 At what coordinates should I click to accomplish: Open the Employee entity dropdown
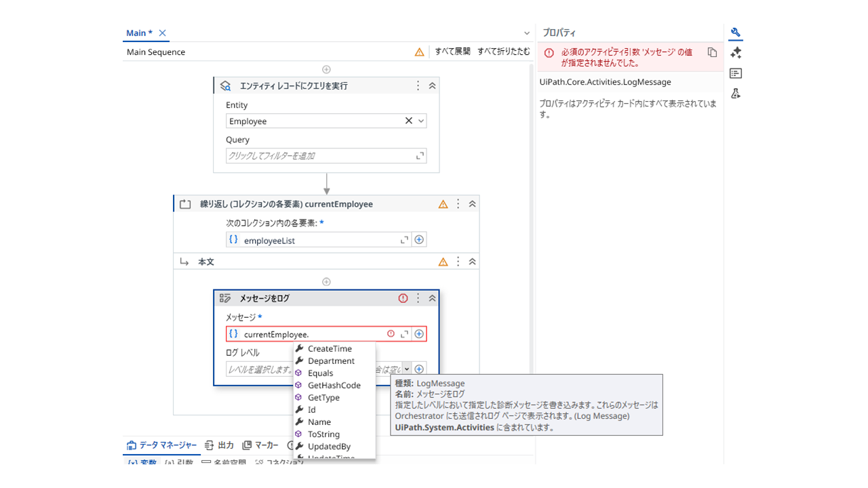pos(421,121)
